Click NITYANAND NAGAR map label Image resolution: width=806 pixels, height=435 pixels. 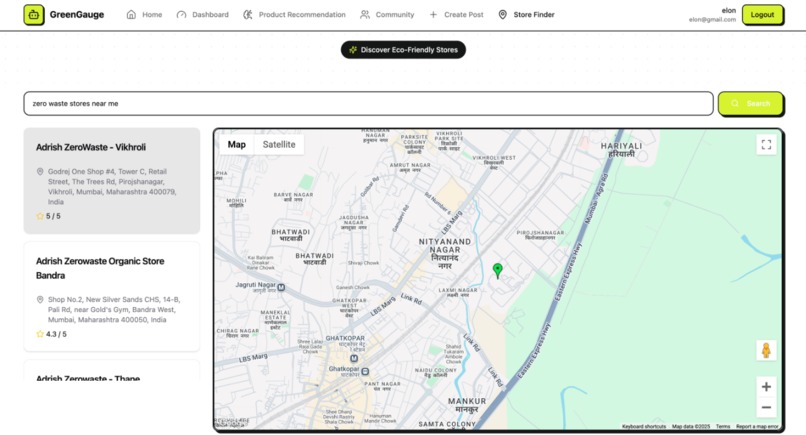pyautogui.click(x=445, y=253)
